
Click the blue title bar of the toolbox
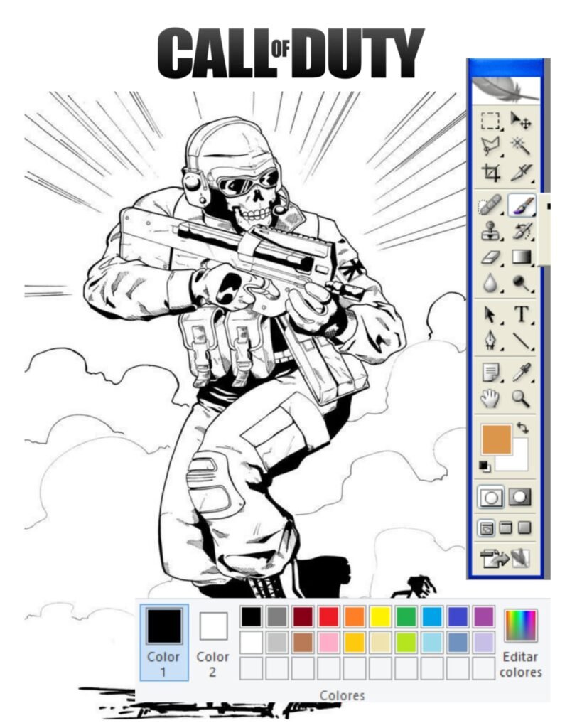point(506,68)
